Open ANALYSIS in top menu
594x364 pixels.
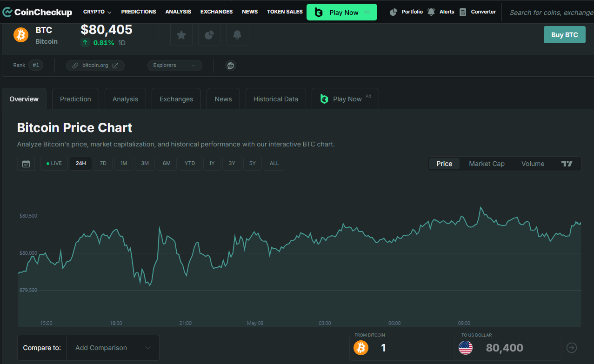(x=178, y=12)
